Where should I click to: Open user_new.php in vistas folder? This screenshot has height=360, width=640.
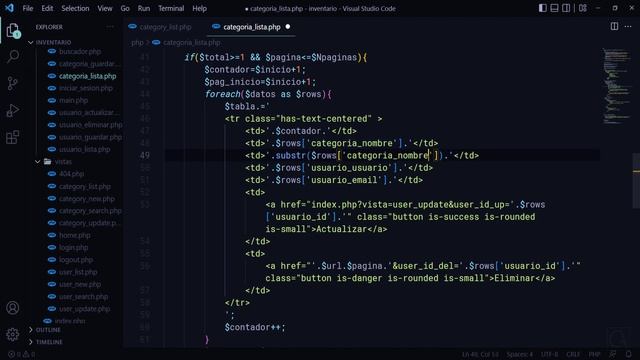[80, 284]
